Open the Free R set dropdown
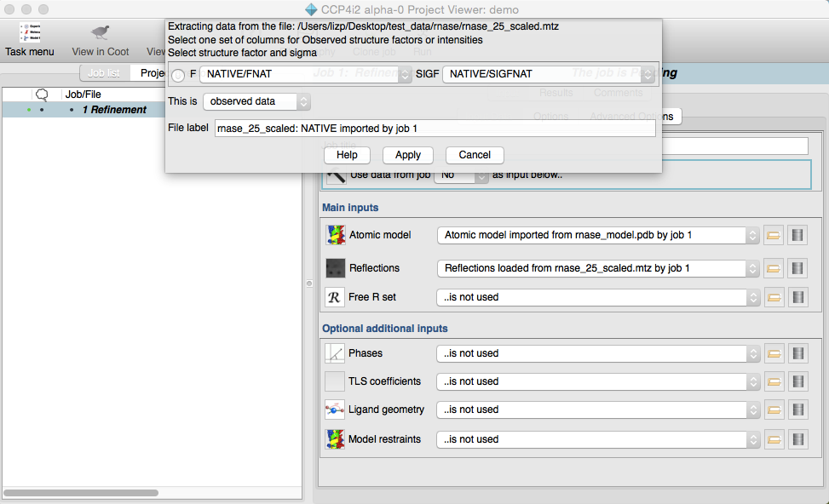 [597, 297]
